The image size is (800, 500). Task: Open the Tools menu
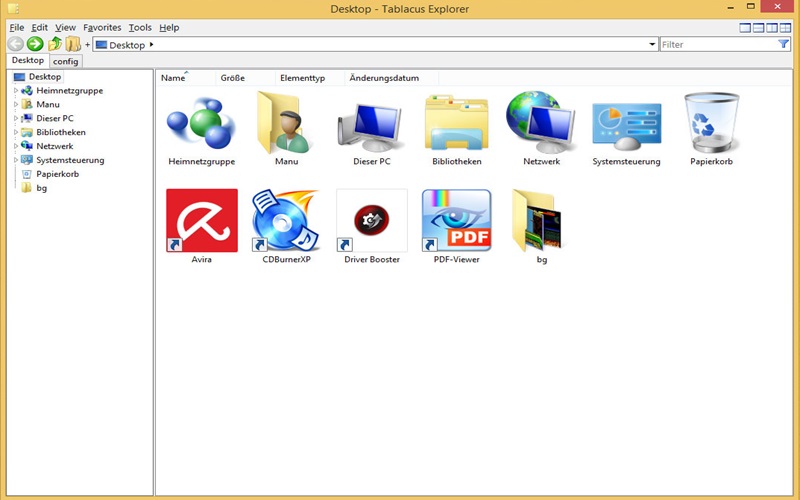(140, 28)
